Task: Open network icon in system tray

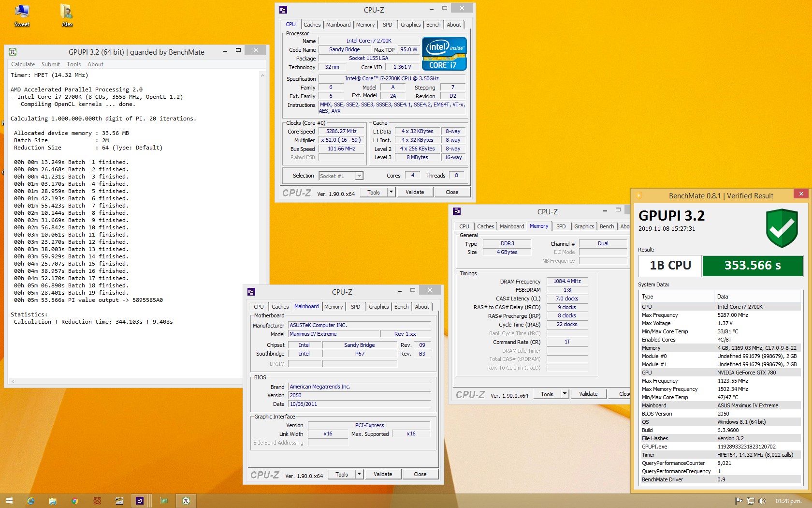Action: [x=751, y=501]
